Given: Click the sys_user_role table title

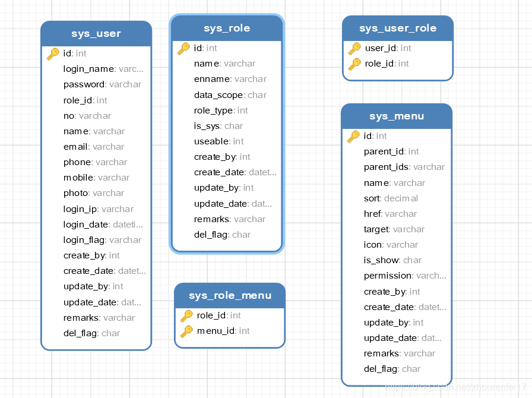Looking at the screenshot, I should [397, 27].
